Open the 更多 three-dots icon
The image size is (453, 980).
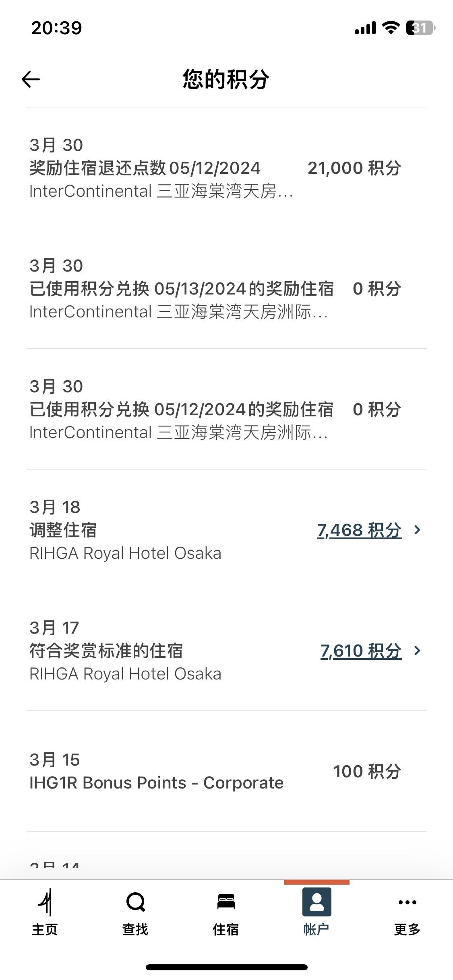(407, 902)
